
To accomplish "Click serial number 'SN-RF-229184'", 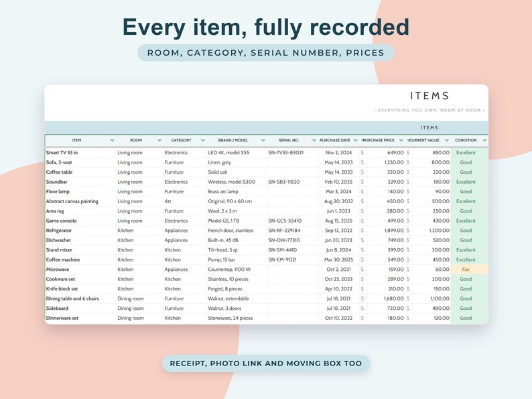I will click(x=284, y=231).
